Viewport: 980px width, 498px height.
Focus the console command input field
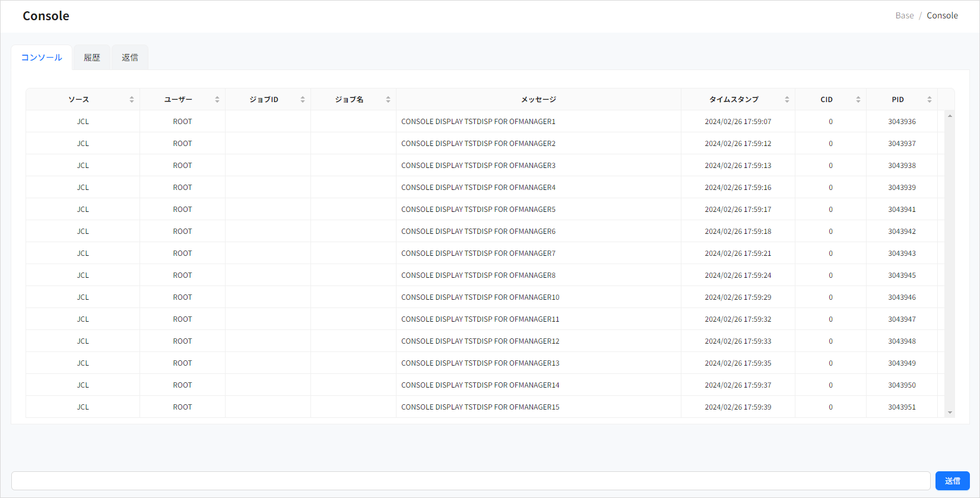470,481
